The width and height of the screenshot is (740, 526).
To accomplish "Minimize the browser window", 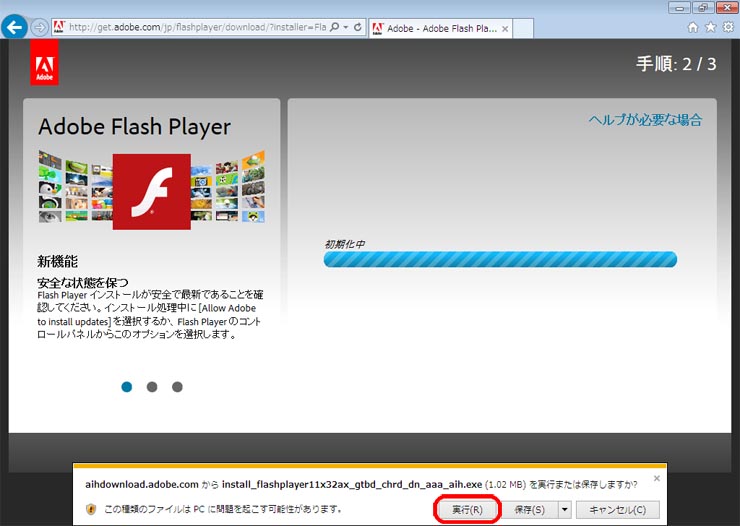I will (x=679, y=8).
